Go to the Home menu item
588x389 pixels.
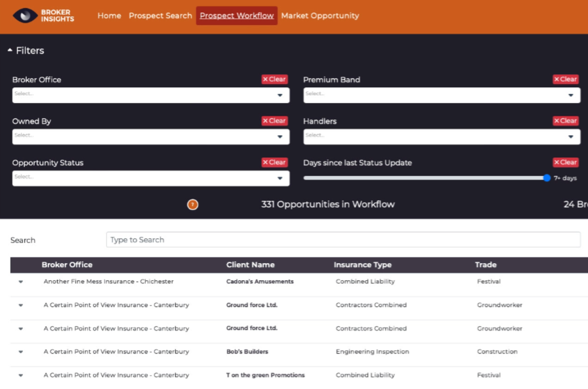point(109,16)
